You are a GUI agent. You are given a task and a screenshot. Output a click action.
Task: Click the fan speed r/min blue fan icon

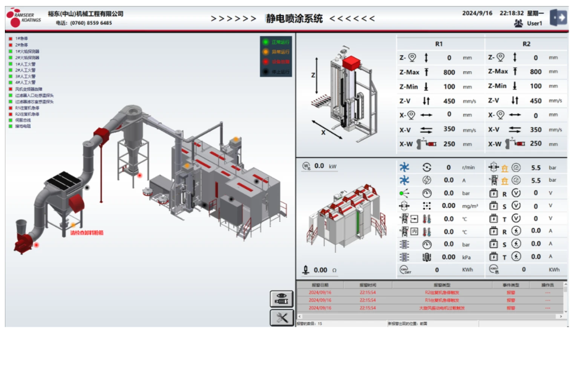[404, 167]
